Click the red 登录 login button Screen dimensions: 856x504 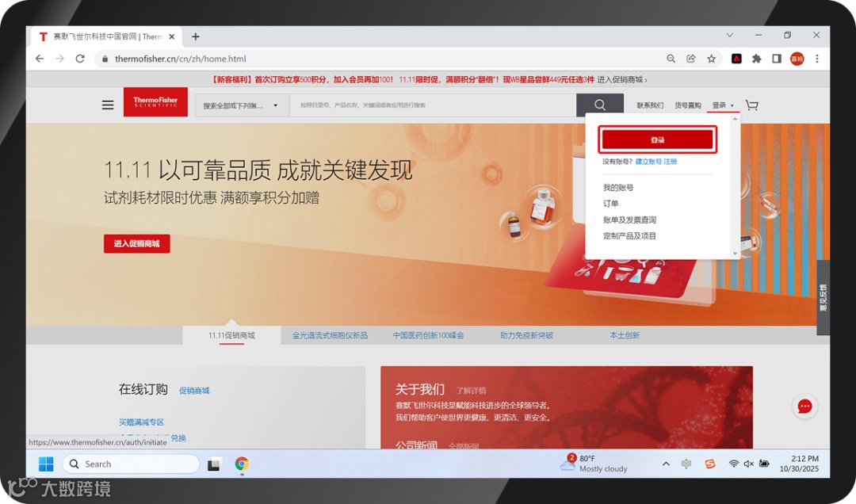657,139
